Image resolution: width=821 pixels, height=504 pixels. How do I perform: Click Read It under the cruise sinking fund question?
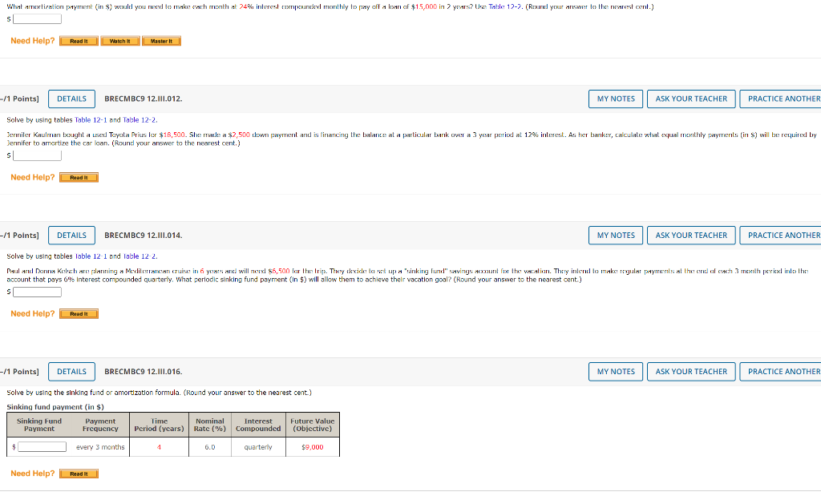click(79, 314)
